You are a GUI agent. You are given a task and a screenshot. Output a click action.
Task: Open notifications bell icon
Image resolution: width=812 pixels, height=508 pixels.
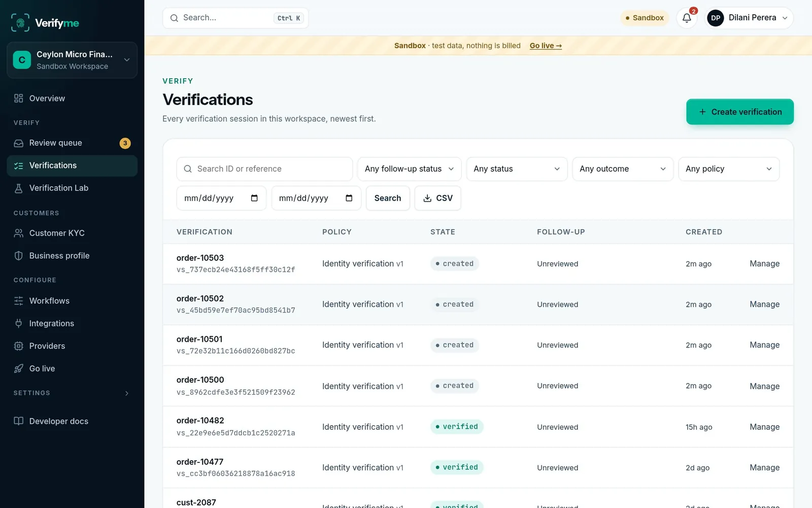(x=687, y=18)
